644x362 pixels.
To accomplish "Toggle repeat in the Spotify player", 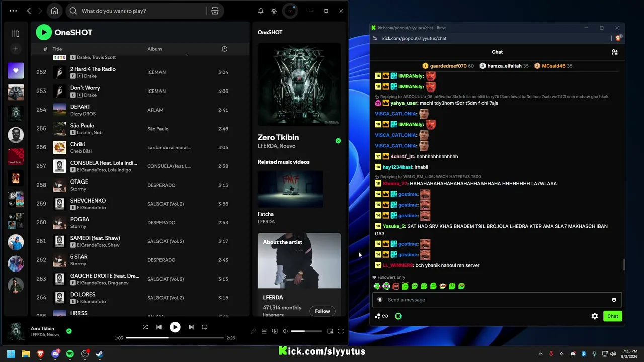I will [x=204, y=327].
